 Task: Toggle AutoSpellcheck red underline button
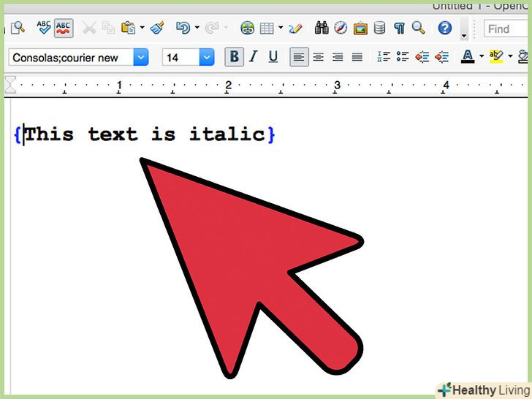64,28
